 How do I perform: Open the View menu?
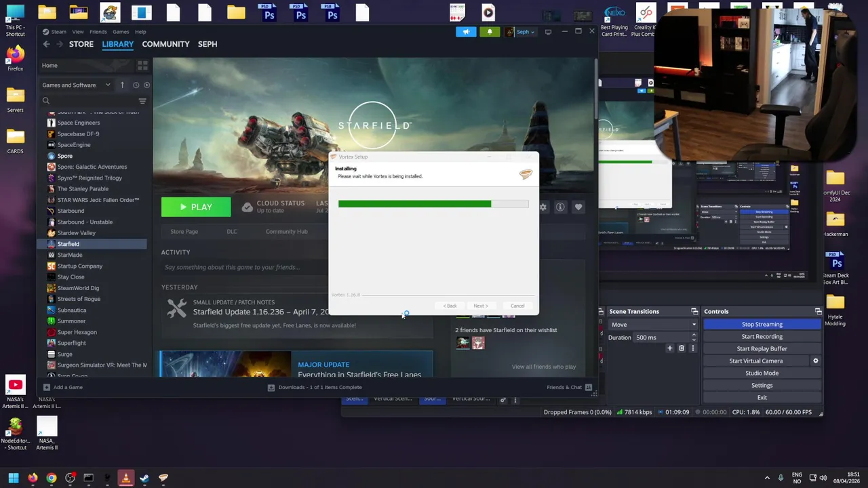pyautogui.click(x=78, y=32)
